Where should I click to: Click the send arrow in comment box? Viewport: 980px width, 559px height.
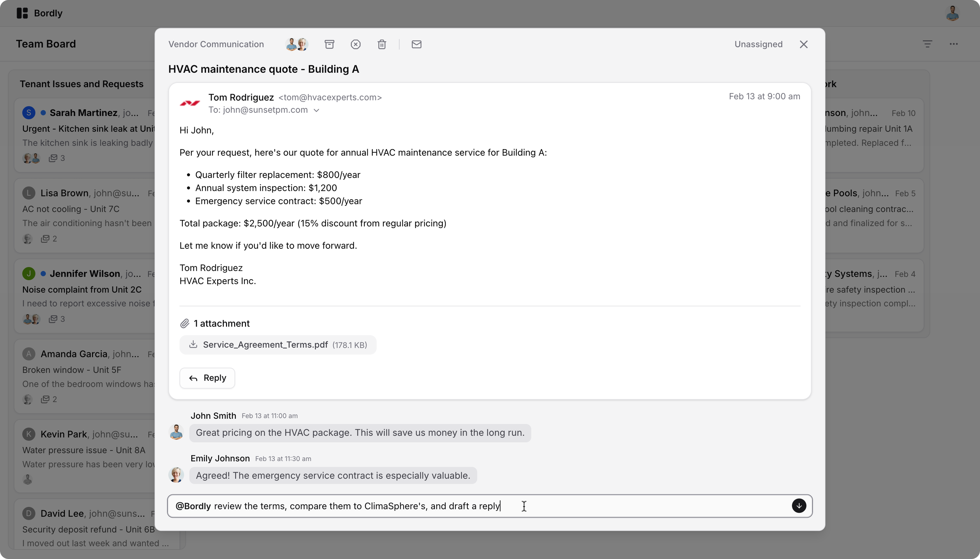click(799, 506)
